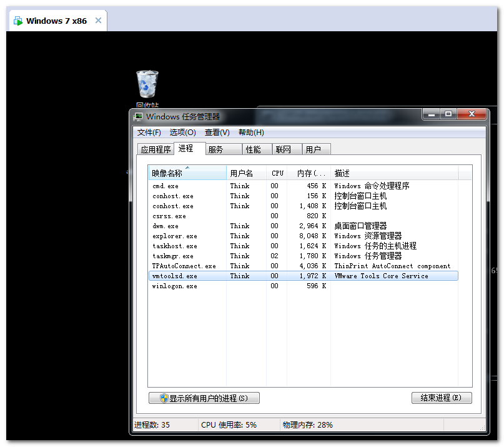Maximize the Task Manager window
This screenshot has height=447, width=504.
(448, 114)
